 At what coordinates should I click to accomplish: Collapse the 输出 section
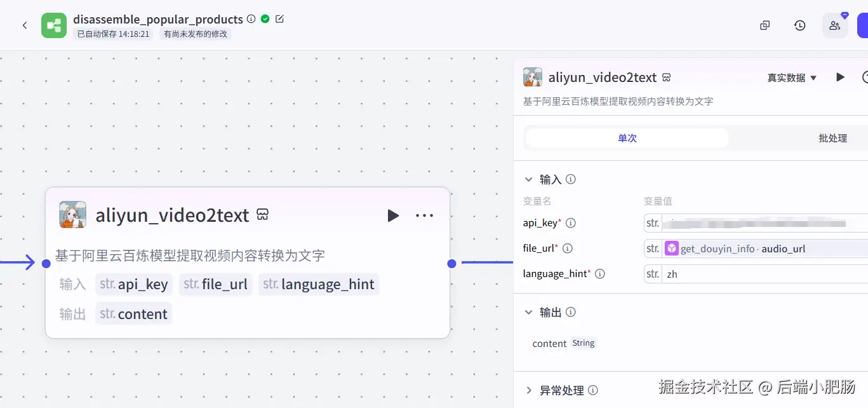[528, 312]
